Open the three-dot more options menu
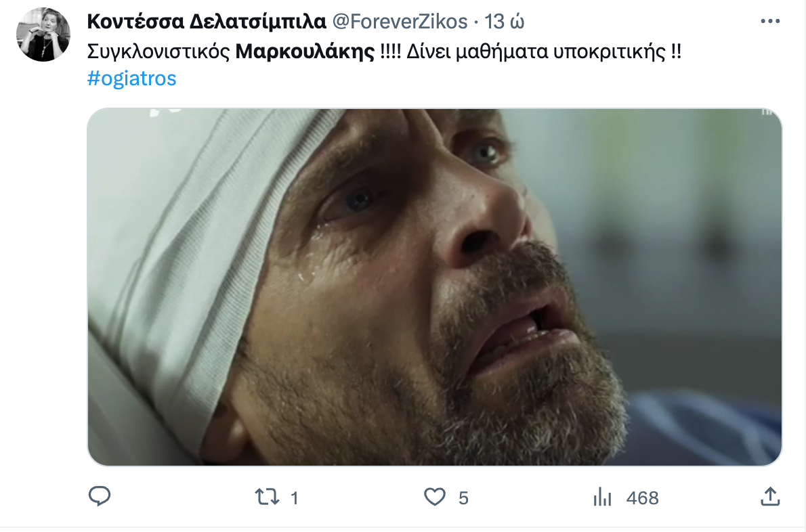This screenshot has width=806, height=532. [770, 21]
